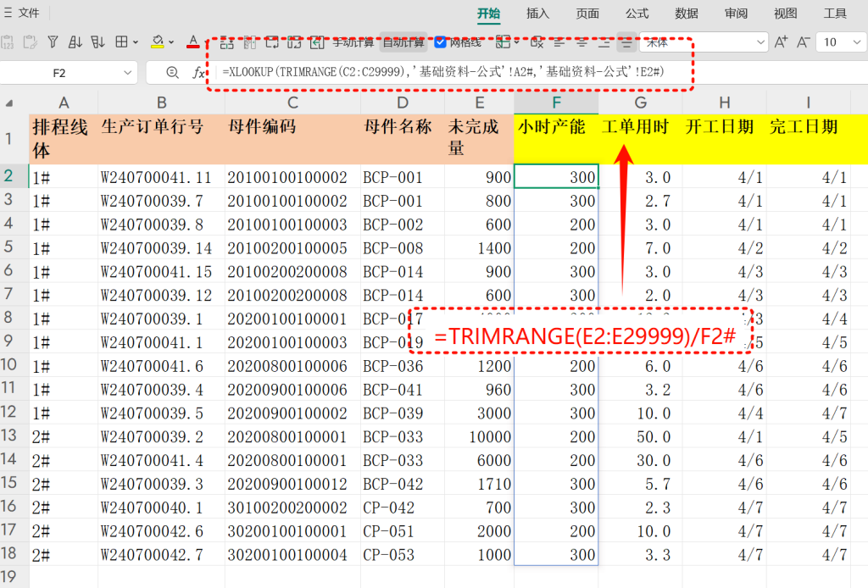Select column A header
The image size is (868, 588).
[x=64, y=103]
